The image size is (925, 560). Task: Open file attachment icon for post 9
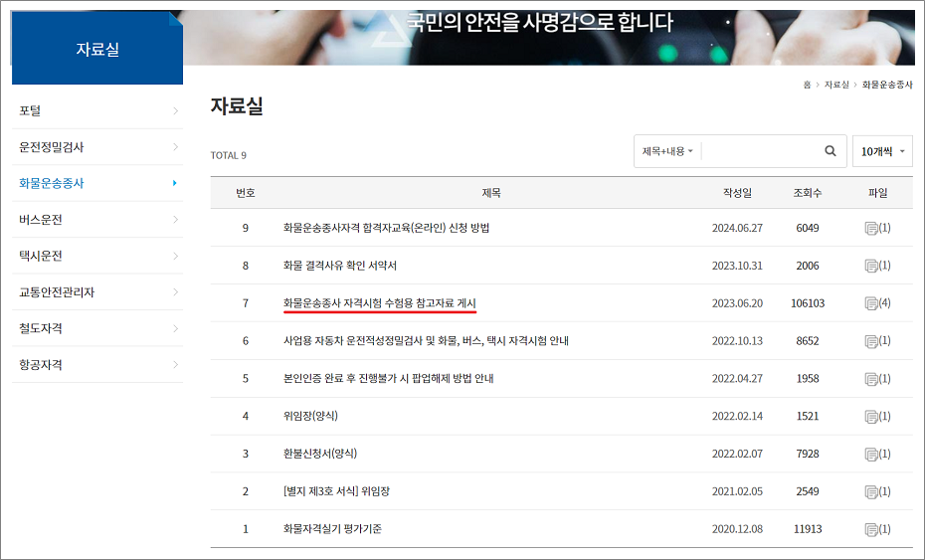pos(871,229)
